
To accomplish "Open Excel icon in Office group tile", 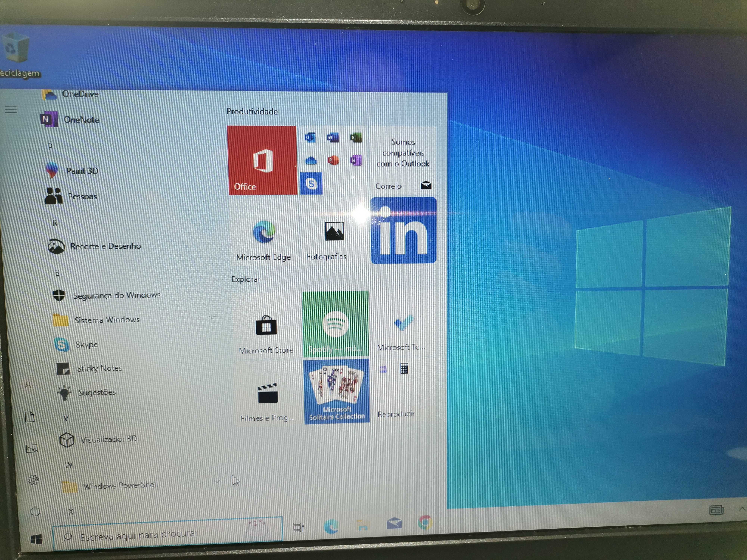I will [356, 138].
